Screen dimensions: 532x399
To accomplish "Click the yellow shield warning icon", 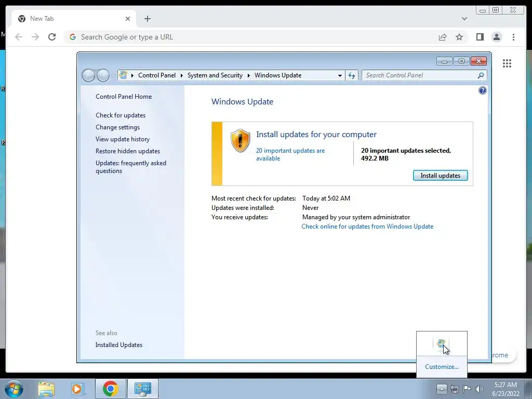I will [240, 140].
